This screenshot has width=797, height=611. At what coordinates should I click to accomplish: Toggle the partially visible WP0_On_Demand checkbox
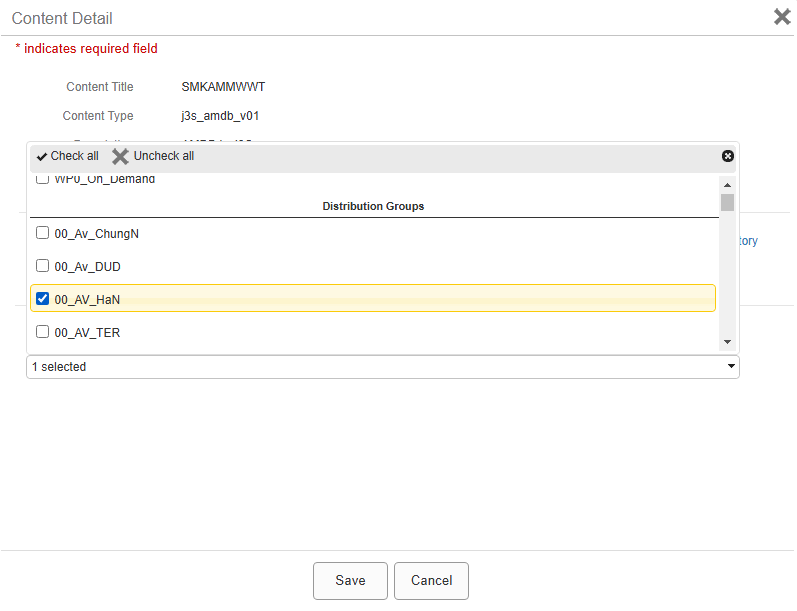pyautogui.click(x=43, y=180)
